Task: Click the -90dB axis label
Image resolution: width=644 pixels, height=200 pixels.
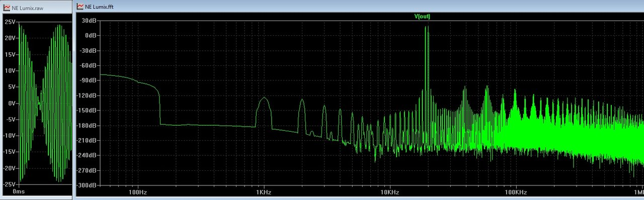Action: pos(88,80)
